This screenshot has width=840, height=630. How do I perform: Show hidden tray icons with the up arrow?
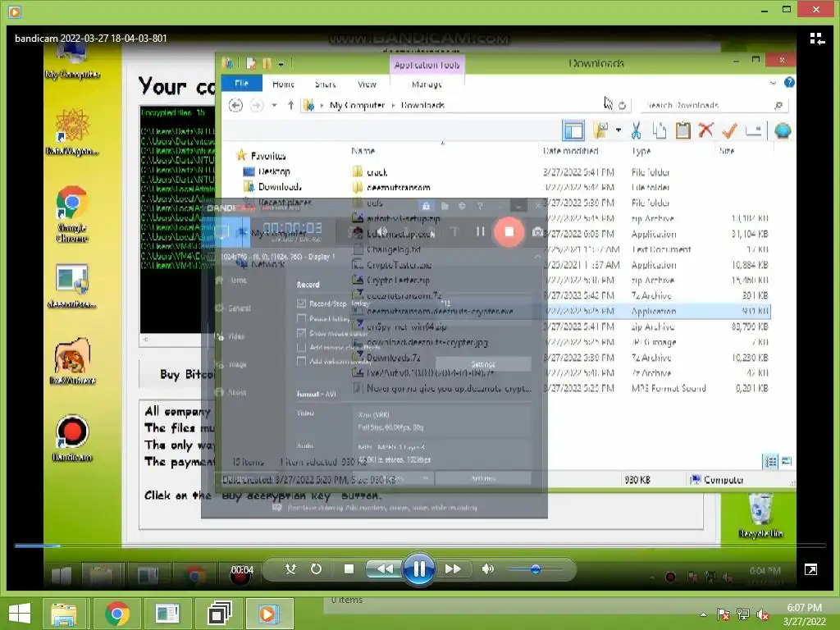coord(703,614)
